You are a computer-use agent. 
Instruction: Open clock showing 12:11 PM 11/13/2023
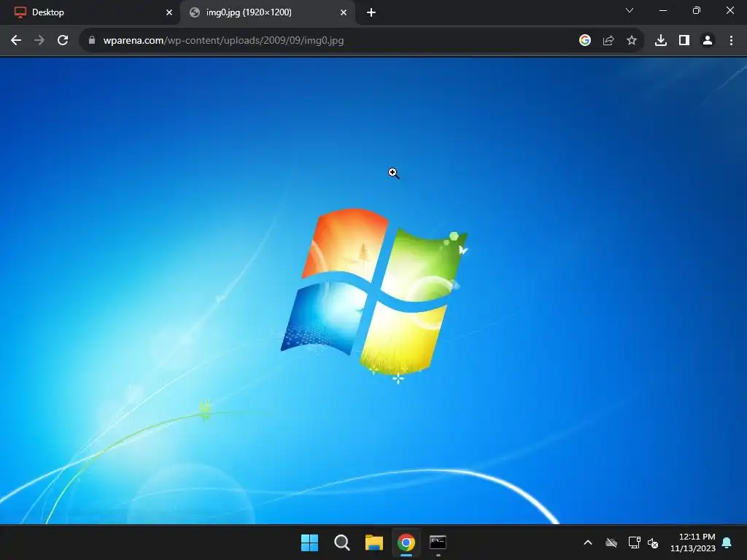693,542
